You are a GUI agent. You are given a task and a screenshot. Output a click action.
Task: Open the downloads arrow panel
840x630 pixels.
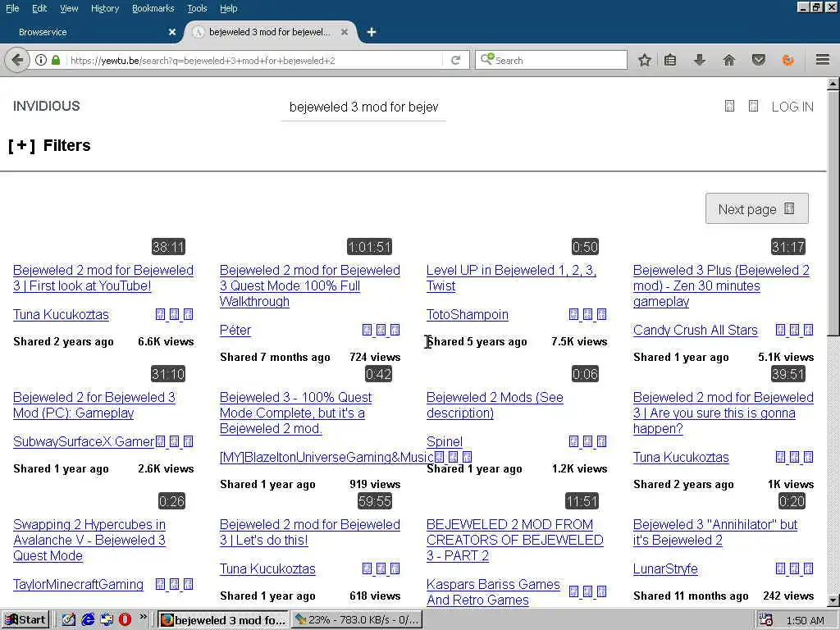point(699,60)
